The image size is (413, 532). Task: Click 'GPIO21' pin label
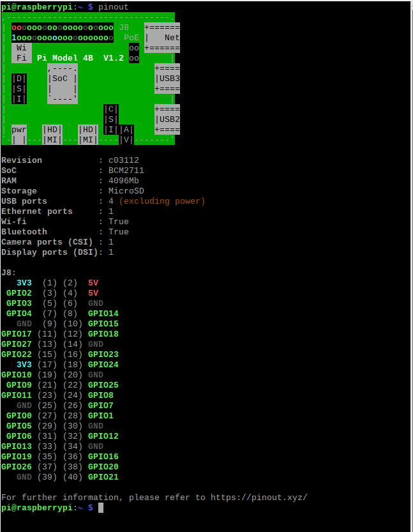(x=103, y=476)
